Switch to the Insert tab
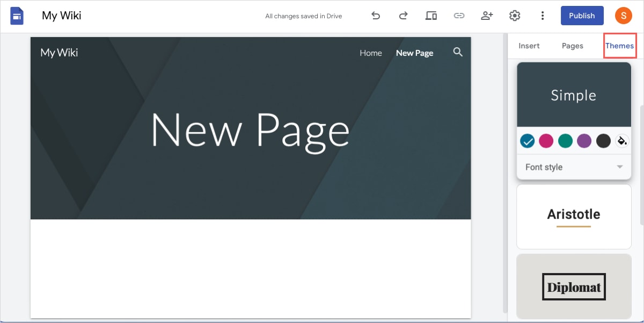Image resolution: width=644 pixels, height=323 pixels. click(529, 46)
